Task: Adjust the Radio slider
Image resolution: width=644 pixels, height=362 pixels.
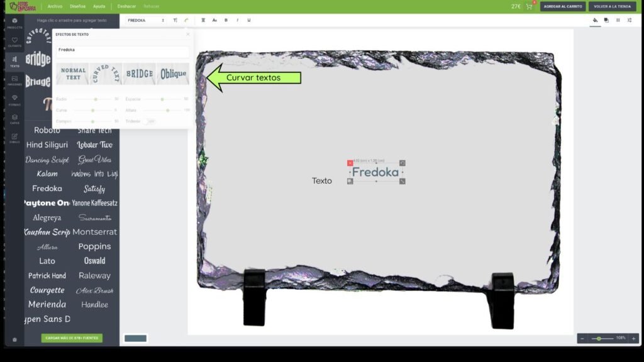Action: [96, 99]
